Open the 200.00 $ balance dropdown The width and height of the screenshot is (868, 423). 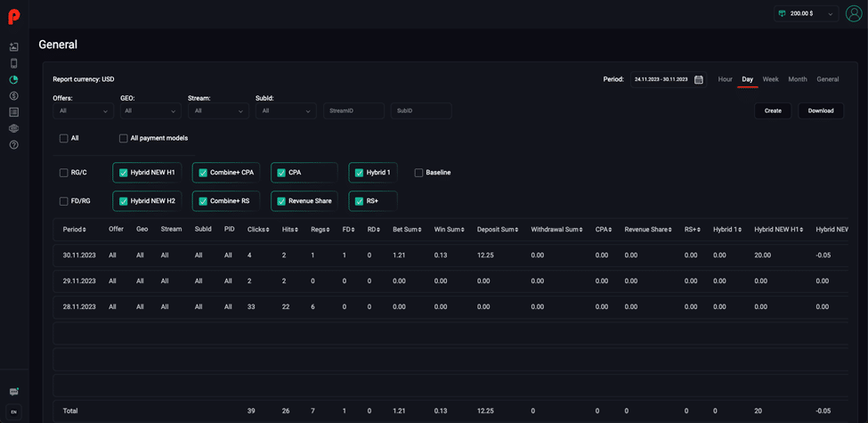pos(807,14)
